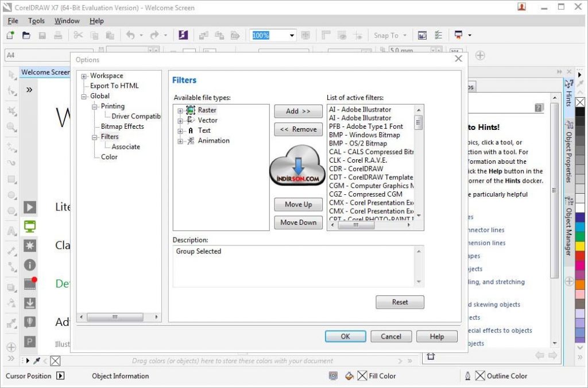Open the File menu
Viewport: 588px width, 388px height.
13,21
